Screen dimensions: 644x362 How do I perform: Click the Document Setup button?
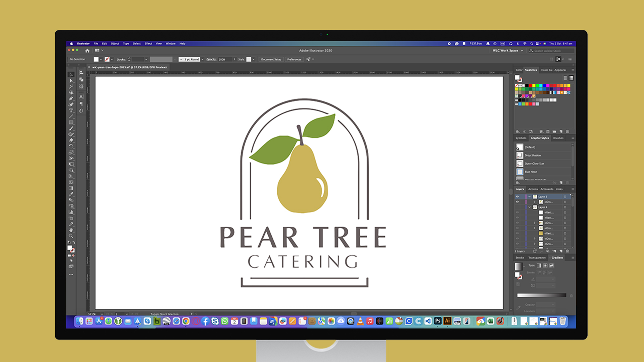271,59
